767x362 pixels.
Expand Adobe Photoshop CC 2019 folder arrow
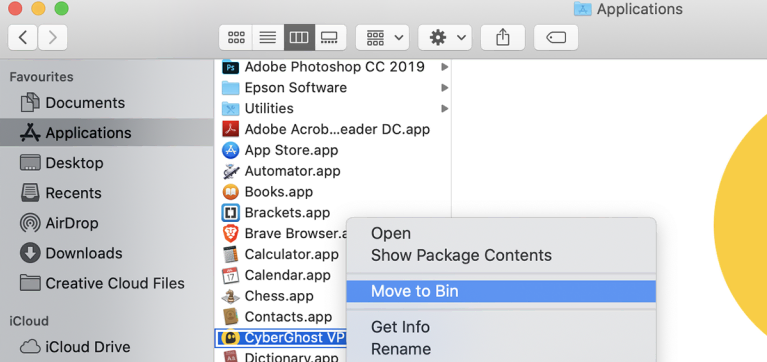click(444, 67)
